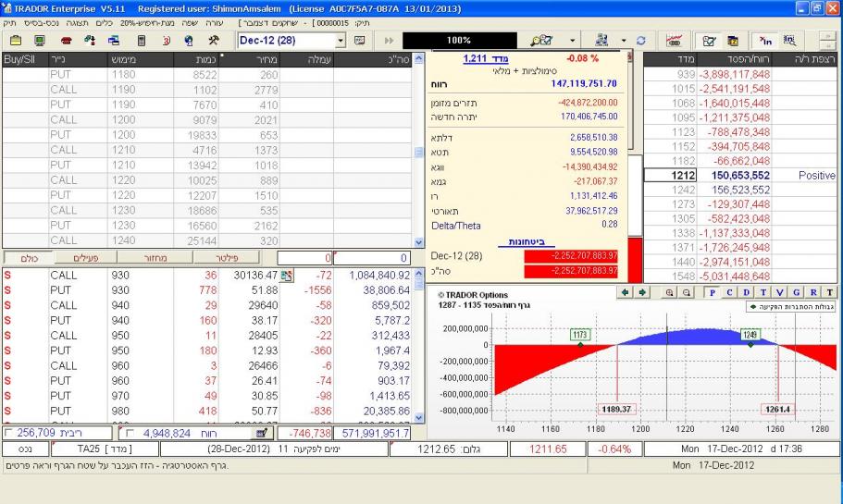Click the 100% black progress bar

click(x=459, y=42)
